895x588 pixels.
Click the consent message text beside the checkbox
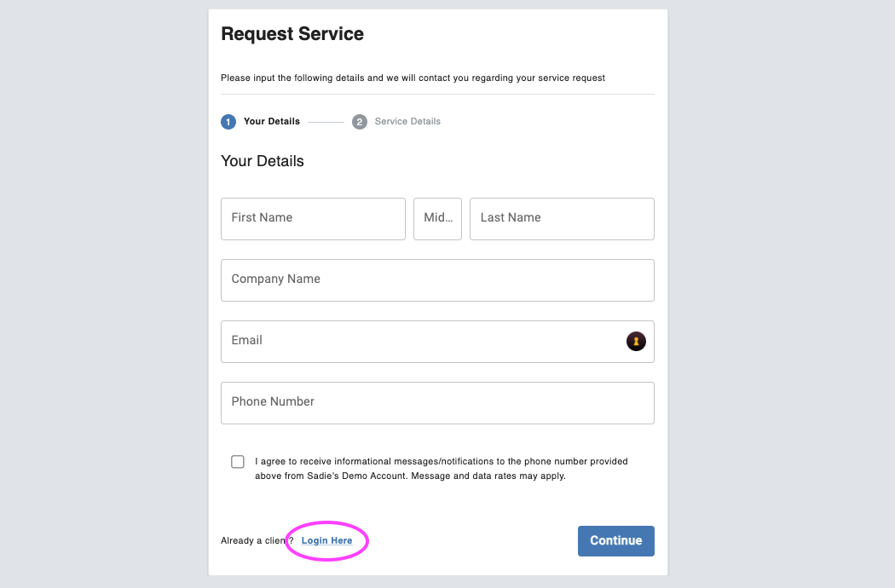(x=441, y=469)
